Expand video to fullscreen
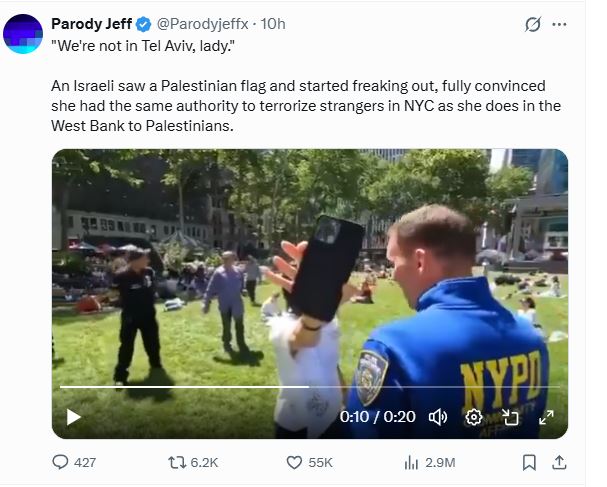The width and height of the screenshot is (607, 487). click(546, 417)
